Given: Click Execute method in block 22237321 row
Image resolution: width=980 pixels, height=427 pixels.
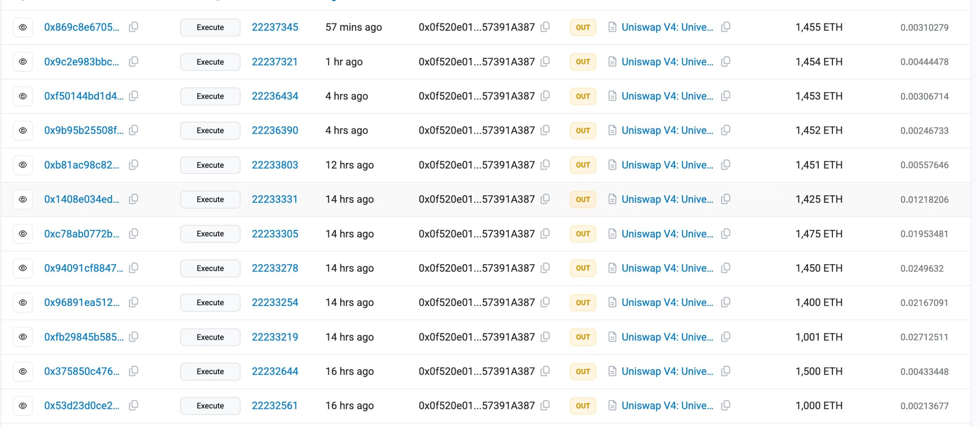Looking at the screenshot, I should [210, 62].
